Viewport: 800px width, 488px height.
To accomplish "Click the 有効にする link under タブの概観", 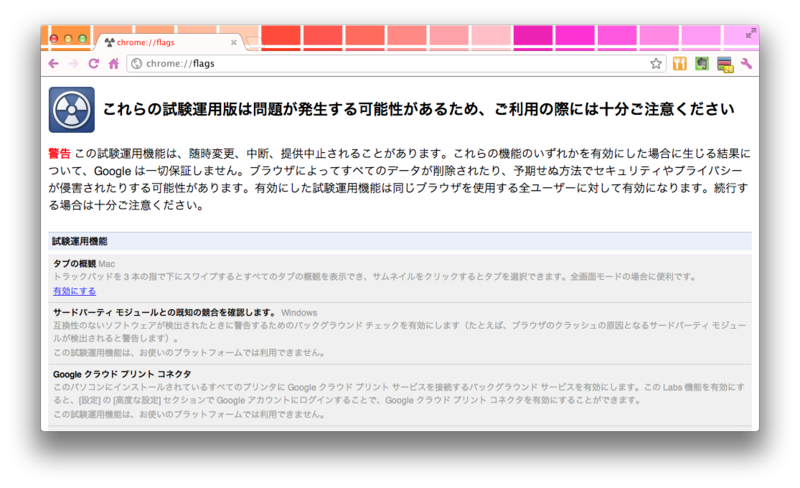I will pyautogui.click(x=74, y=291).
